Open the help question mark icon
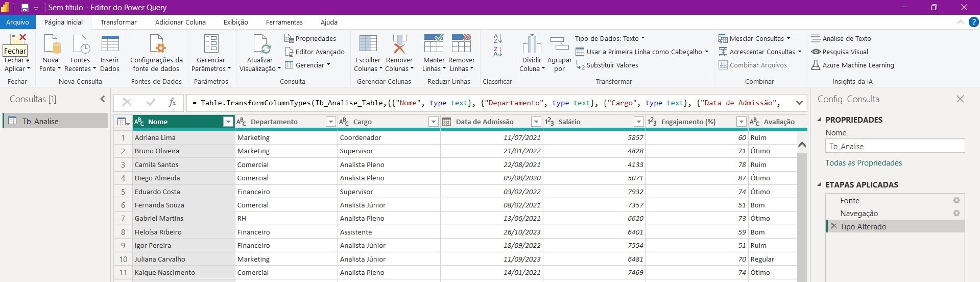 pos(974,22)
